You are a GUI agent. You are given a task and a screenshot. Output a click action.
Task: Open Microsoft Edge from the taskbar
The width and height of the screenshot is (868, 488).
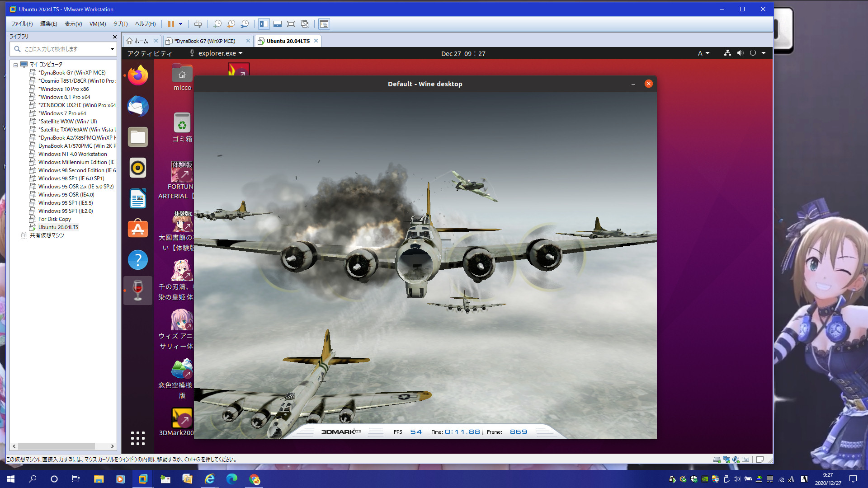[x=231, y=479]
